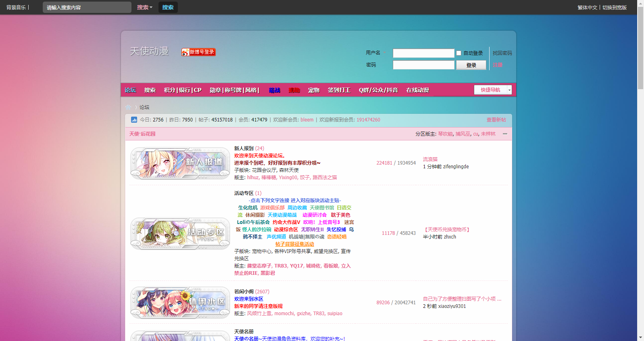The height and width of the screenshot is (341, 644).
Task: Open the 签到打工 nav item
Action: tap(339, 90)
